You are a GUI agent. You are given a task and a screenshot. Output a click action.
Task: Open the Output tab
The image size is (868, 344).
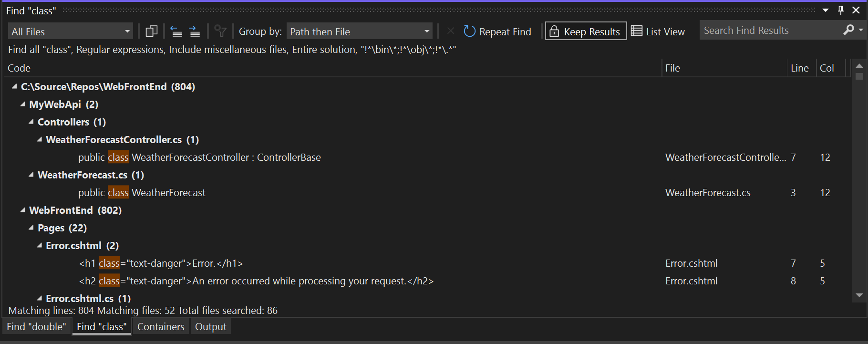tap(210, 327)
